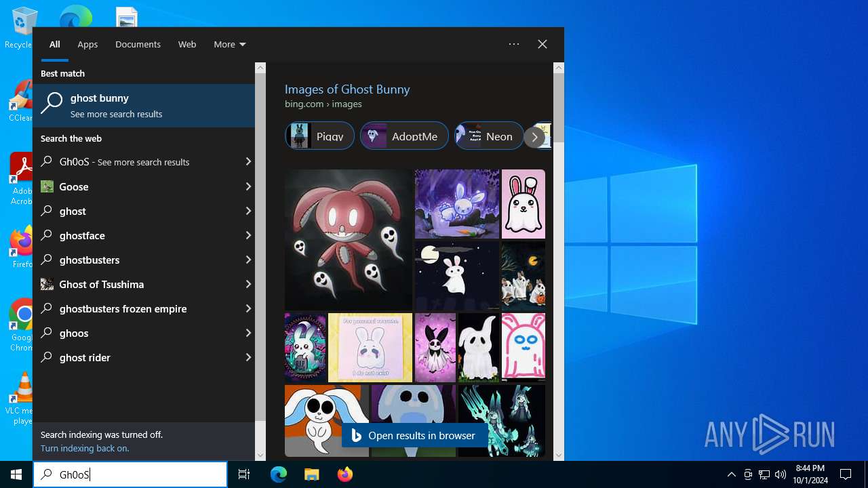Open Task View on the taskbar
The image size is (868, 488).
coord(244,474)
